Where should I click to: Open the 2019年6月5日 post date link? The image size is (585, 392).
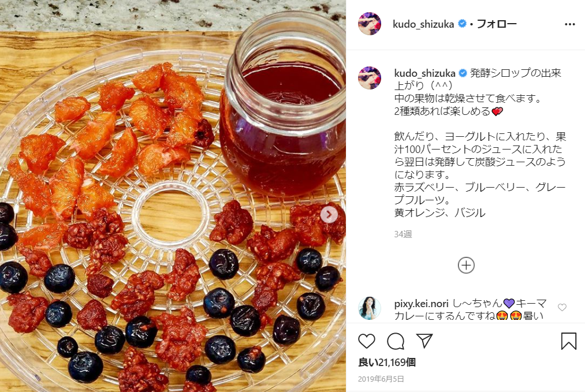pyautogui.click(x=381, y=379)
